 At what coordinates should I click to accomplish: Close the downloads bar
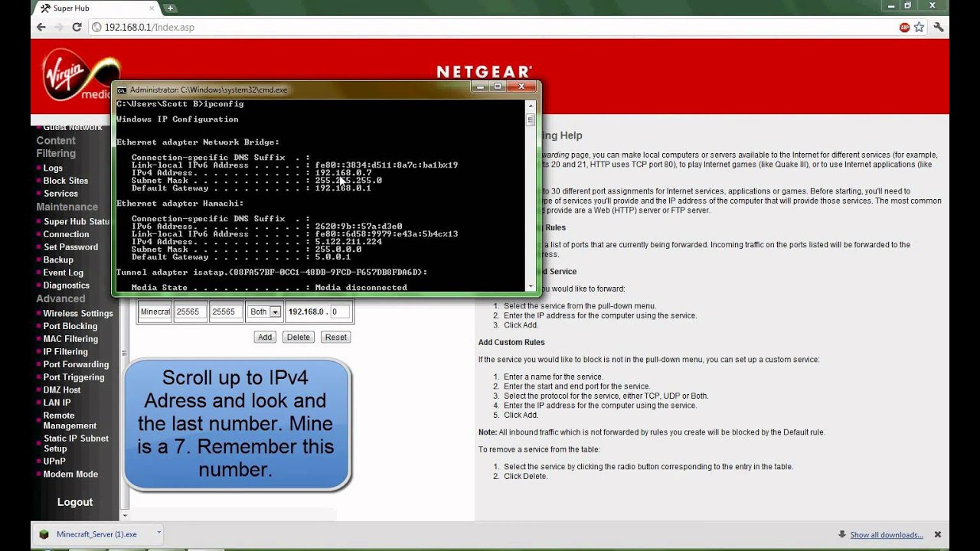pyautogui.click(x=937, y=534)
